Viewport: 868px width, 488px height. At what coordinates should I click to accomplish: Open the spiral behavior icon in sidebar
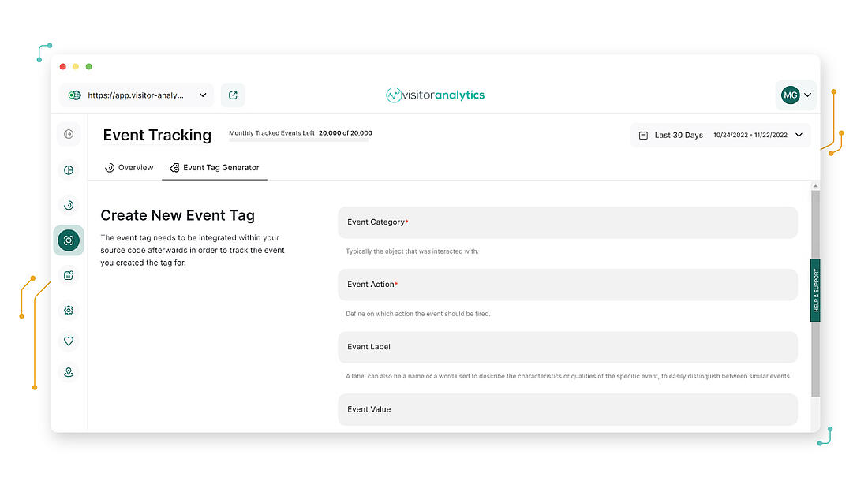point(69,205)
